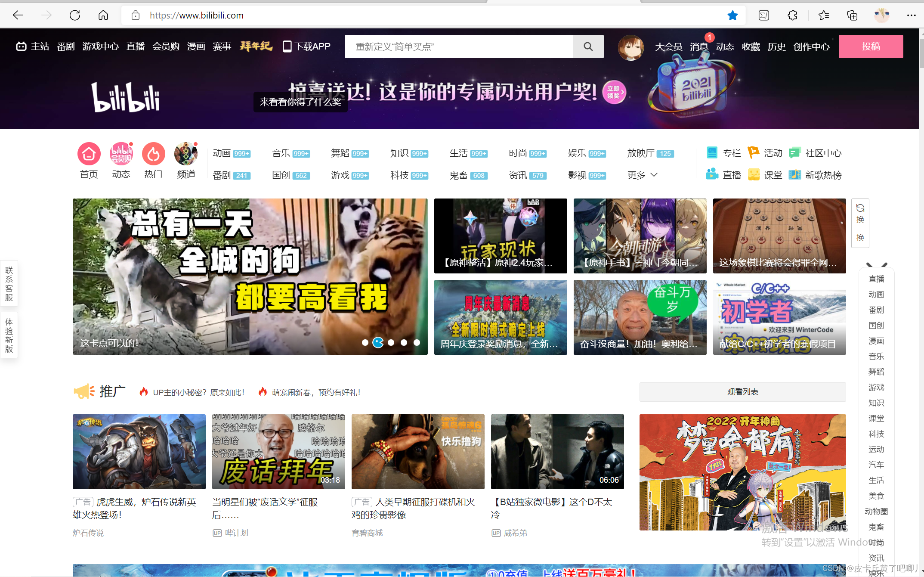This screenshot has width=924, height=577.
Task: Open 动态 in top header
Action: point(725,47)
